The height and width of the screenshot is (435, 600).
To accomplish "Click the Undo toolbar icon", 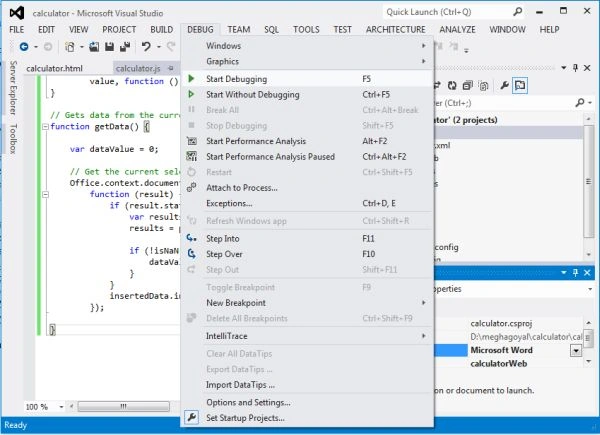I will click(146, 47).
